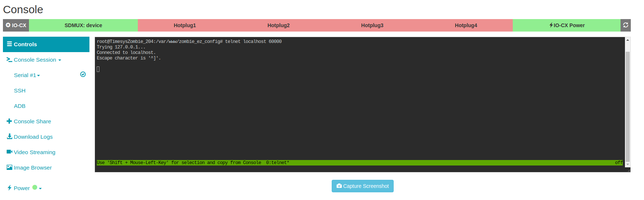The width and height of the screenshot is (644, 200).
Task: Click the Image Browser picture icon
Action: point(10,167)
